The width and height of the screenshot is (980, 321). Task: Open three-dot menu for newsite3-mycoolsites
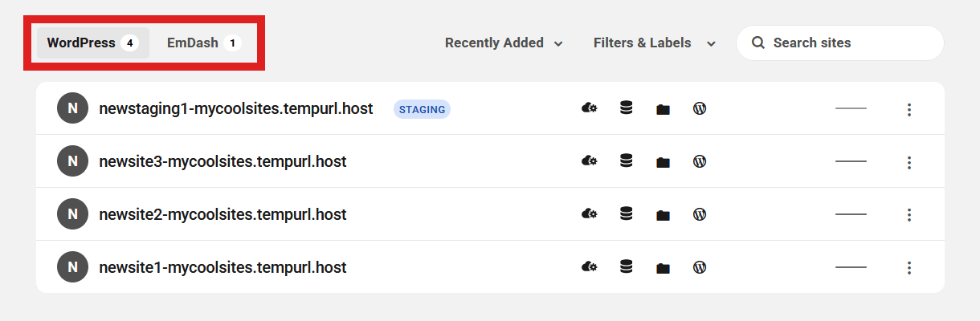(909, 162)
